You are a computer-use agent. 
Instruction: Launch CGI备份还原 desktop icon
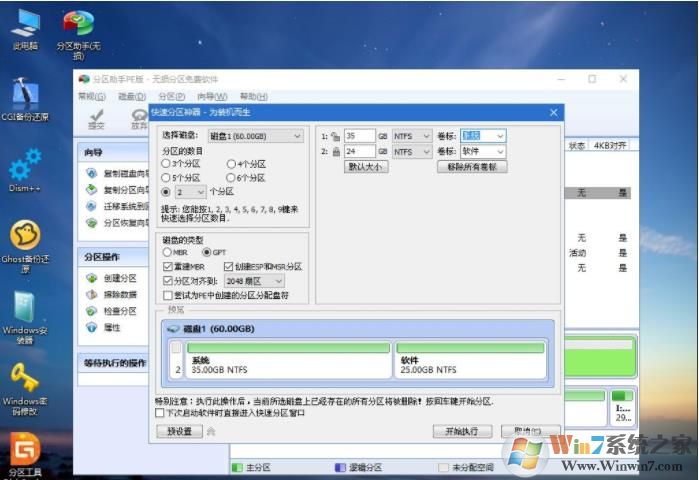click(x=25, y=93)
